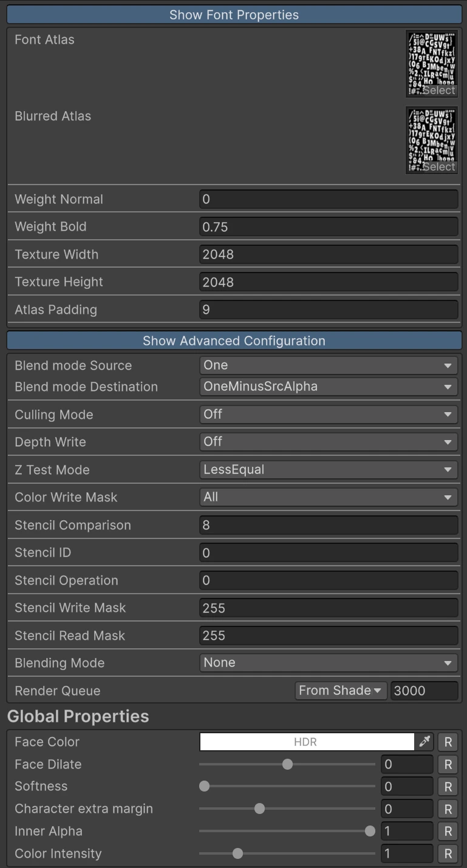The height and width of the screenshot is (868, 467).
Task: Click the Character extra margin value field
Action: tap(407, 809)
